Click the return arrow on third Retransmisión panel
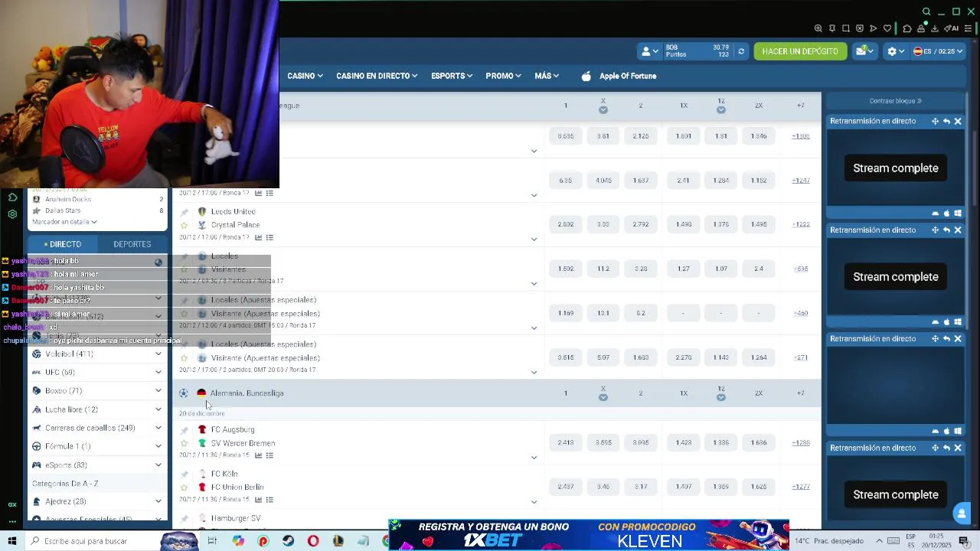 pyautogui.click(x=946, y=338)
